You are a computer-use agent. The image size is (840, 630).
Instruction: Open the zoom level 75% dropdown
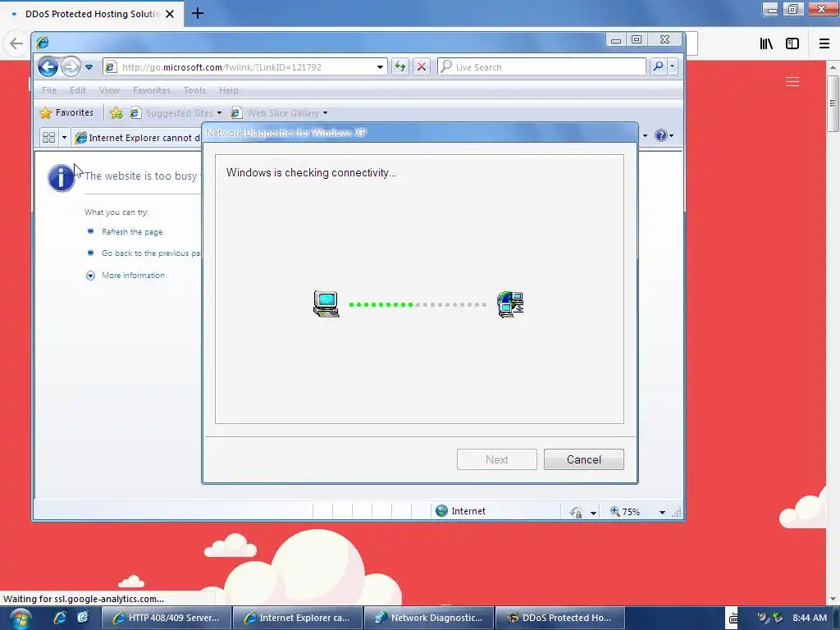point(662,513)
